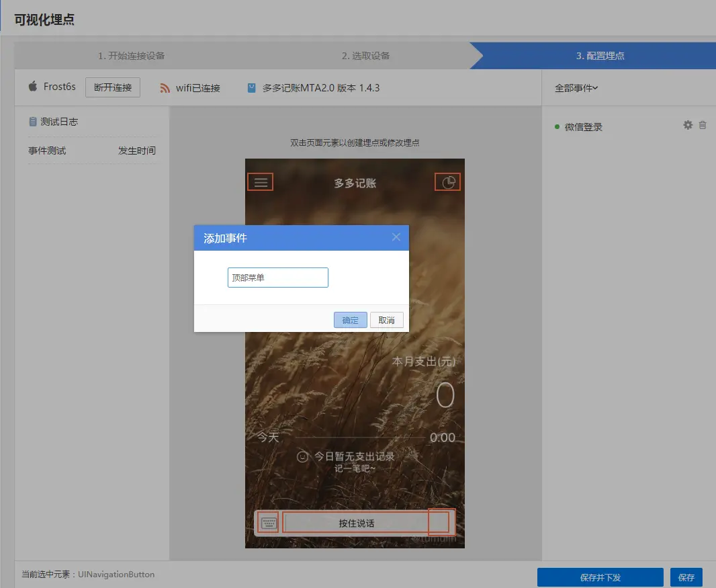Open settings gear for 微信登录 event

point(688,125)
